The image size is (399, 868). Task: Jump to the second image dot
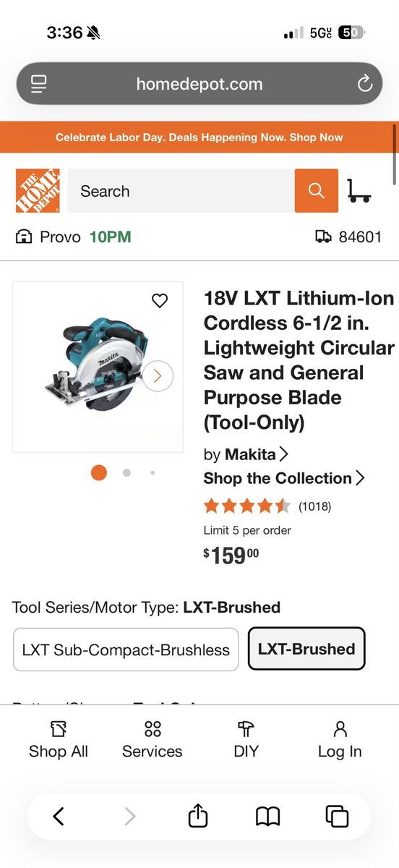click(x=126, y=472)
